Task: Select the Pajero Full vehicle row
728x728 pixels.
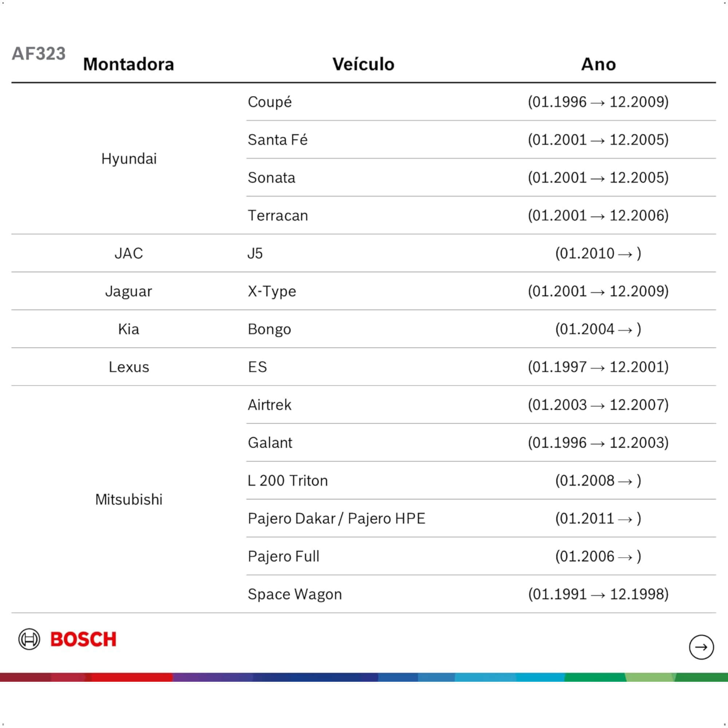Action: click(x=481, y=556)
